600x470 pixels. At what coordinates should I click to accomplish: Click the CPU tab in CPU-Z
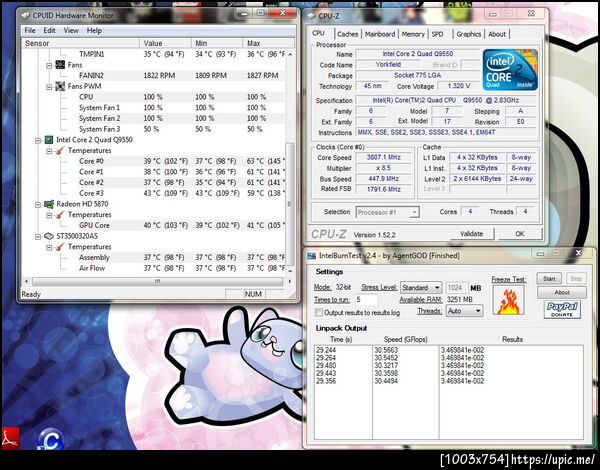tap(318, 33)
